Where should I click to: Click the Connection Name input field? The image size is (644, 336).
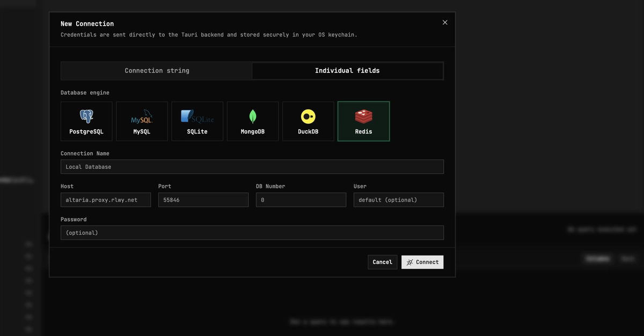[x=252, y=167]
